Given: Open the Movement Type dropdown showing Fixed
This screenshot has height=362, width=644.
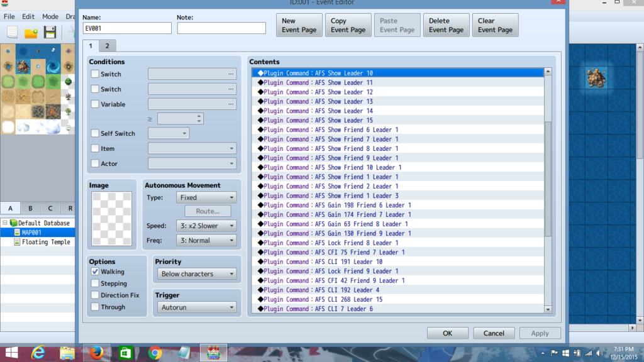Looking at the screenshot, I should click(x=206, y=197).
